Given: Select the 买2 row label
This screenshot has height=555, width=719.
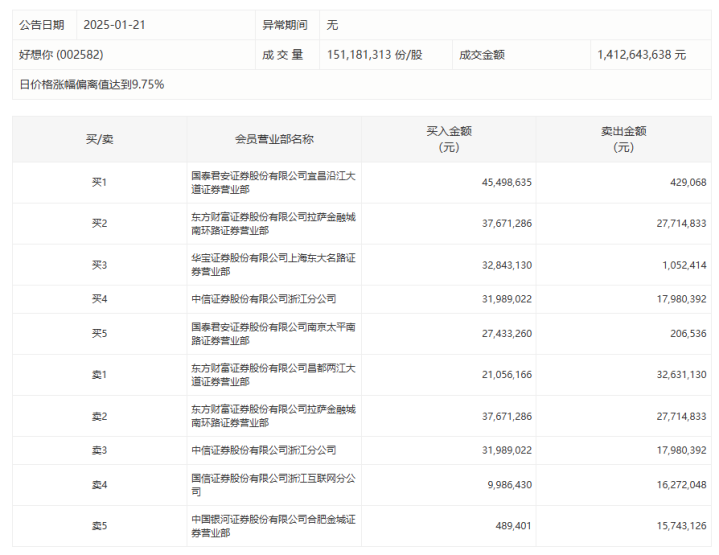Looking at the screenshot, I should [100, 223].
